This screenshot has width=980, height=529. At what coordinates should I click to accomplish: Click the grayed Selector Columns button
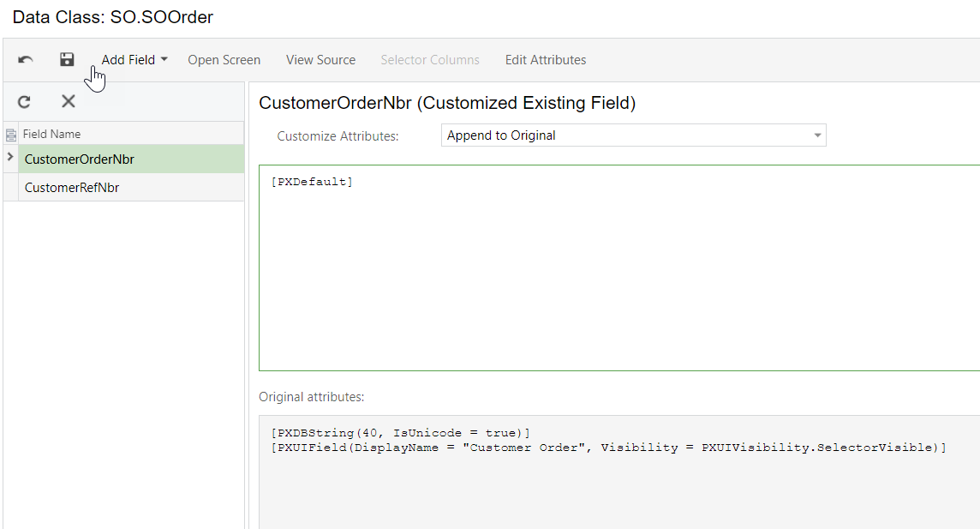pos(430,60)
